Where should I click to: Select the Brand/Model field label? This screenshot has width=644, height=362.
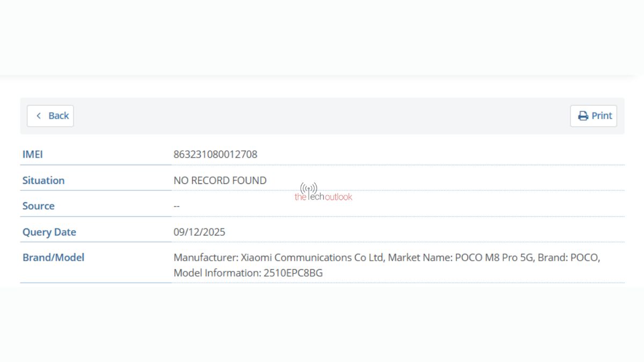[x=54, y=257]
